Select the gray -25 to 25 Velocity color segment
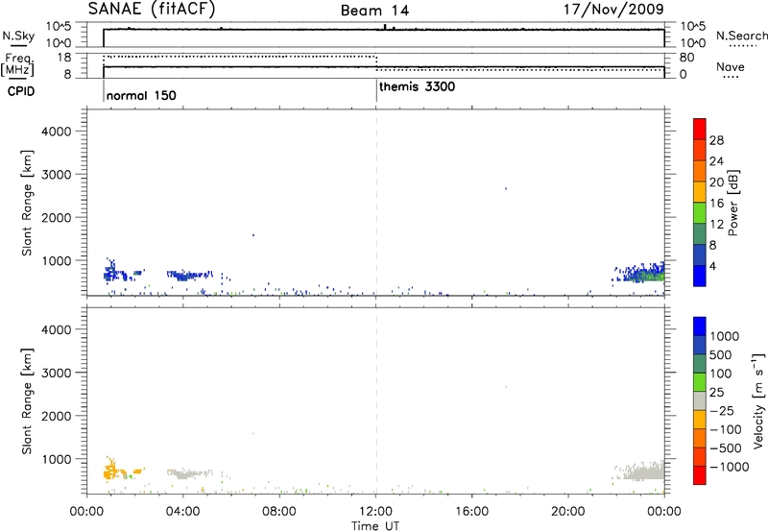The width and height of the screenshot is (768, 532). click(x=700, y=400)
